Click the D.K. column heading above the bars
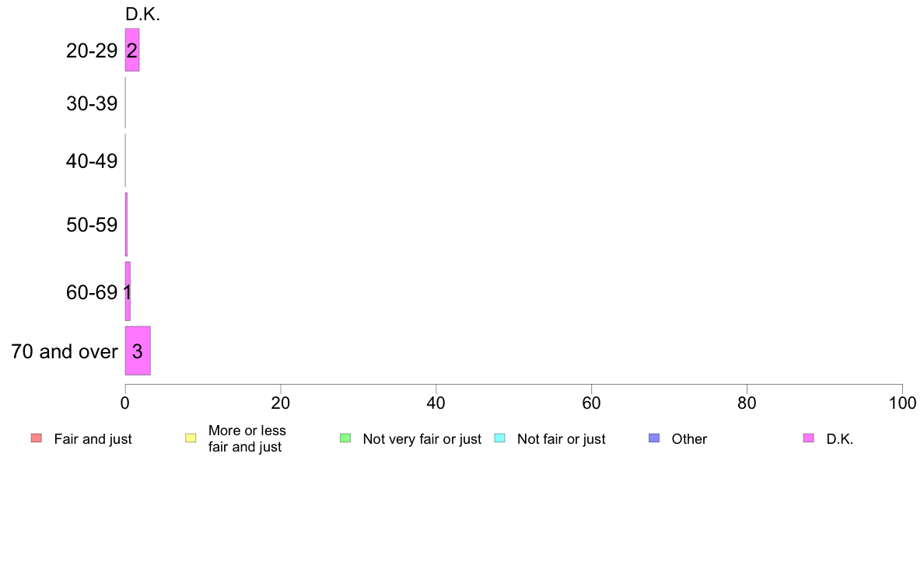Screen dimensions: 924x572 (142, 14)
